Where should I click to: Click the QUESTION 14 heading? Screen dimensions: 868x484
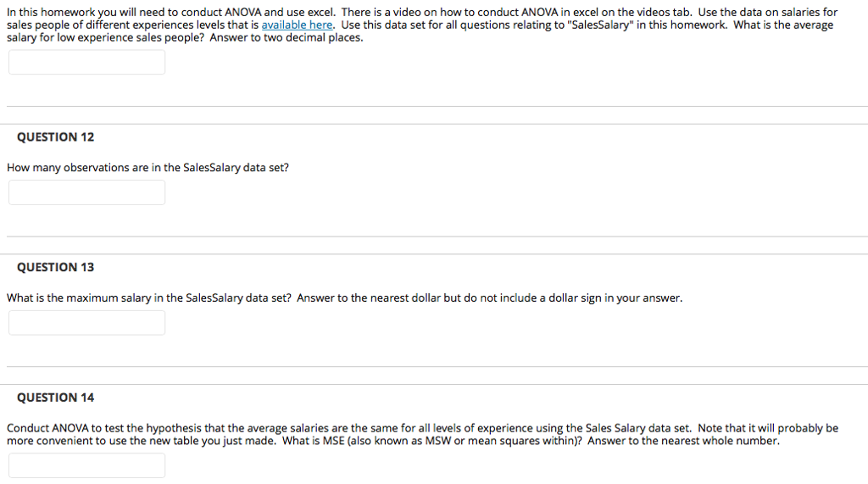pyautogui.click(x=55, y=398)
